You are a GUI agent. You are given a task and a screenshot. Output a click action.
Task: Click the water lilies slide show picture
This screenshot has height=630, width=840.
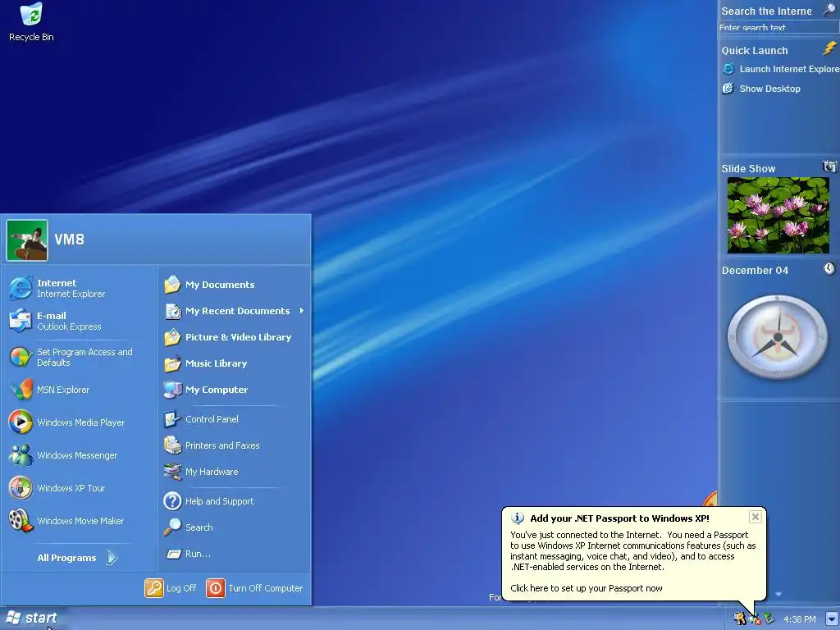[778, 215]
